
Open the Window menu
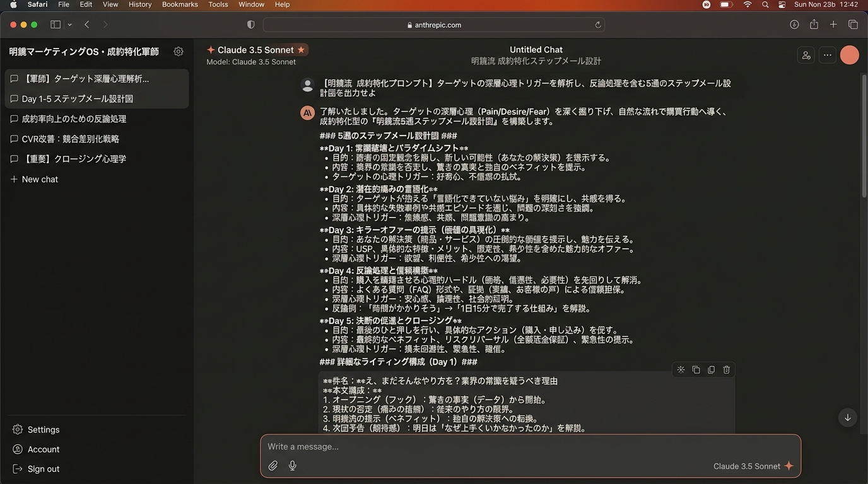pyautogui.click(x=251, y=4)
